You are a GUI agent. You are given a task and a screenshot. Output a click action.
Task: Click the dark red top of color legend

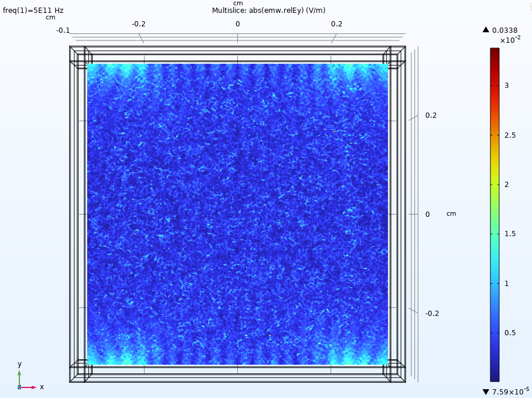[495, 50]
